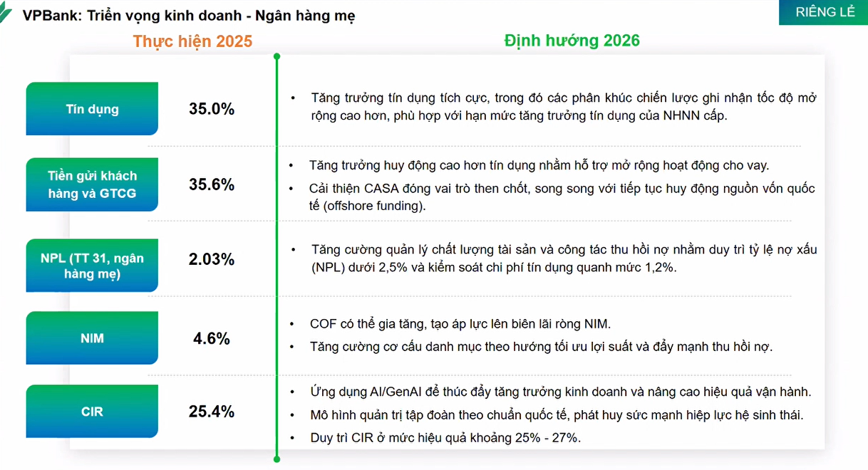Click the 35.6% deposit value
The height and width of the screenshot is (470, 868).
[212, 184]
